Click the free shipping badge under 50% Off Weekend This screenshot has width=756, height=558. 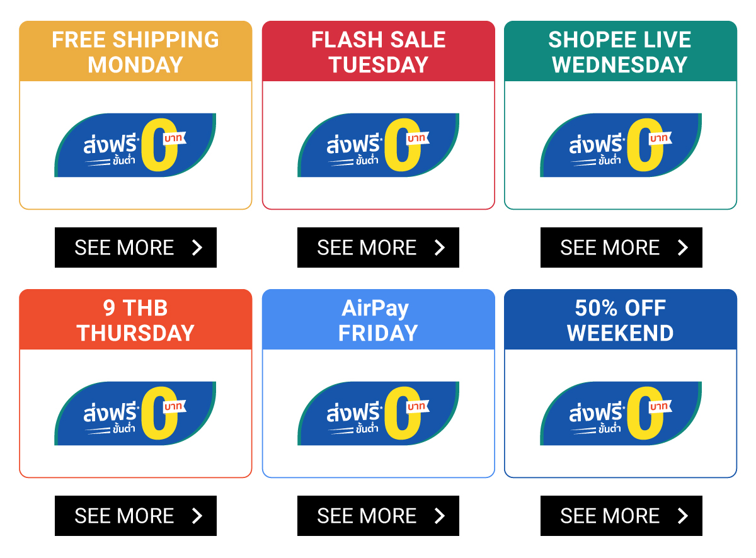(x=621, y=414)
